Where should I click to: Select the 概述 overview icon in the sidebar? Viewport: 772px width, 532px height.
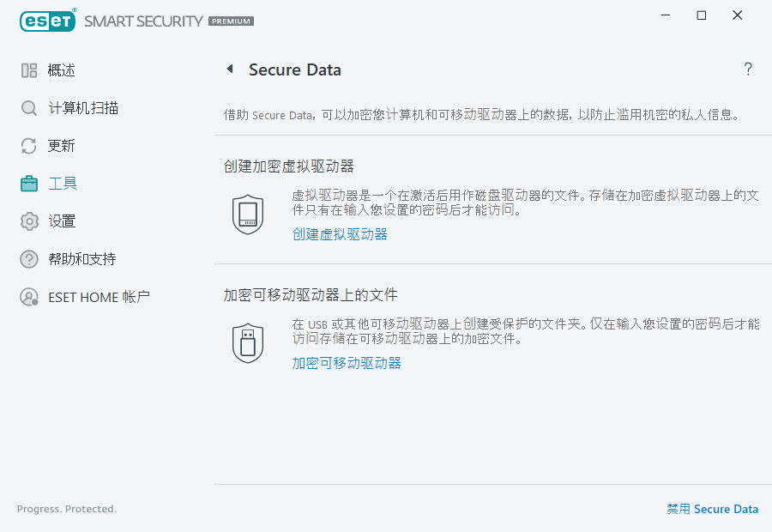[28, 70]
